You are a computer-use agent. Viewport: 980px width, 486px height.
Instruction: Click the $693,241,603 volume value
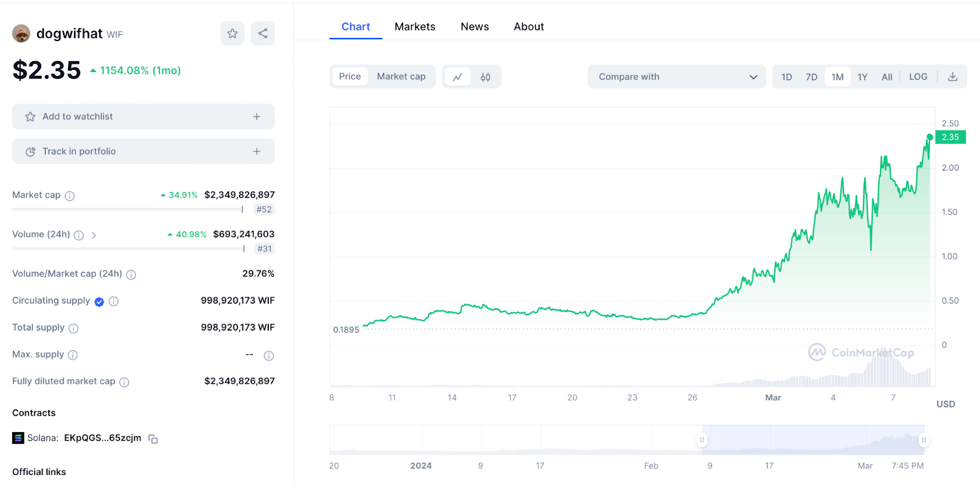pos(244,234)
